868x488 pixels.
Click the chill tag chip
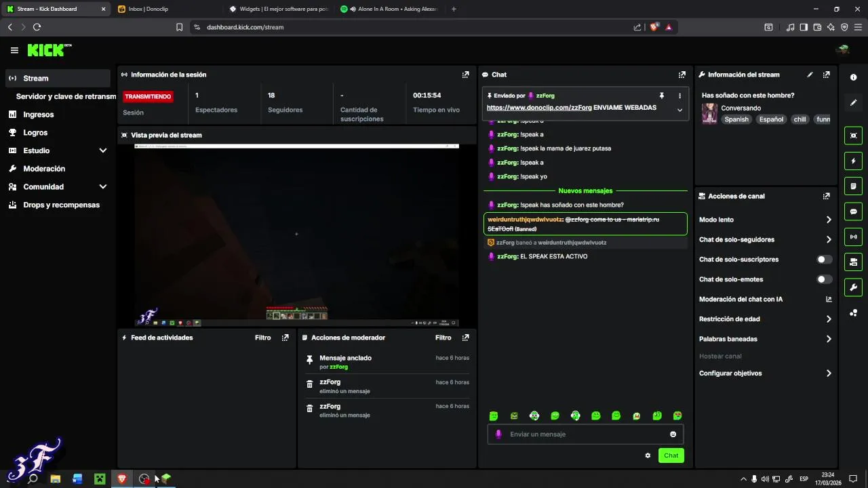tap(800, 119)
